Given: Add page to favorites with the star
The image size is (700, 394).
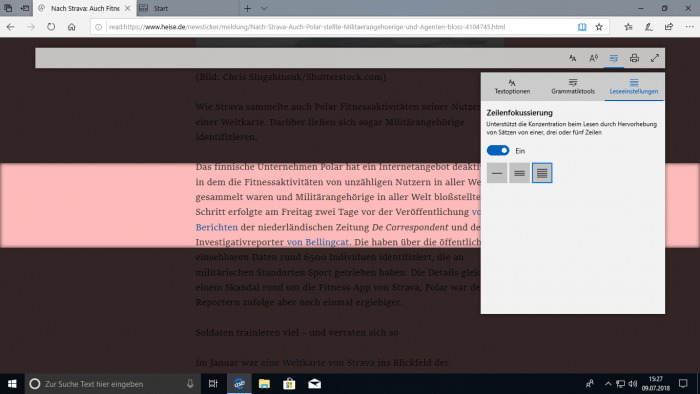Looking at the screenshot, I should (599, 27).
